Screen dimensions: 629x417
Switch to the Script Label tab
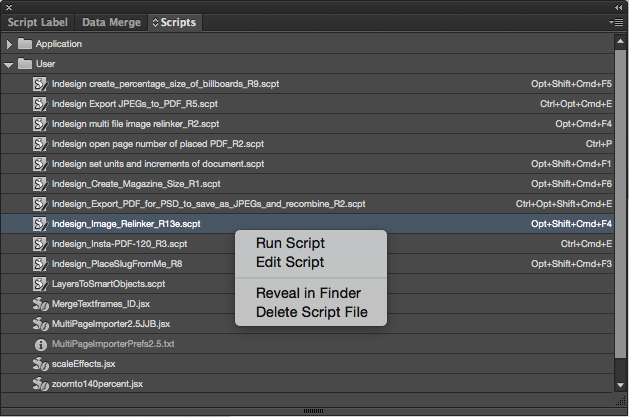(38, 22)
